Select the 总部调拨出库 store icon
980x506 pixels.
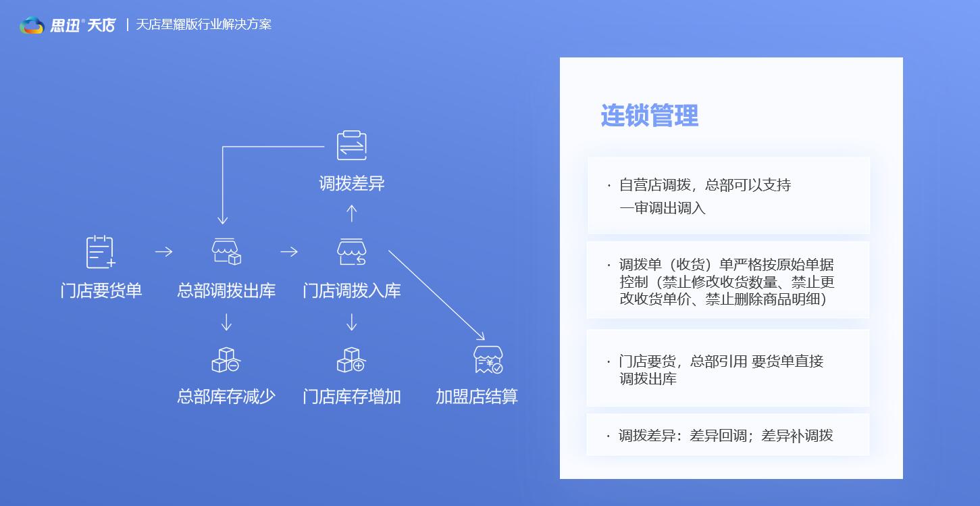[226, 251]
